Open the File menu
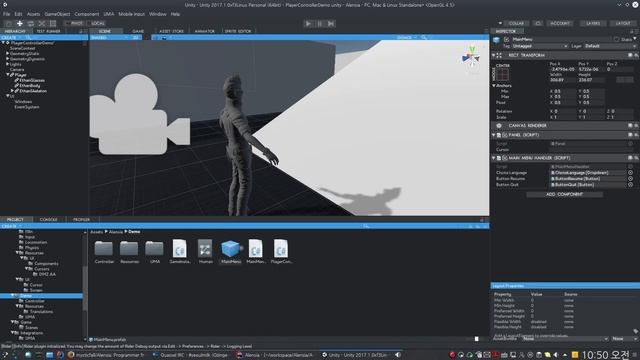This screenshot has width=640, height=360. click(7, 14)
